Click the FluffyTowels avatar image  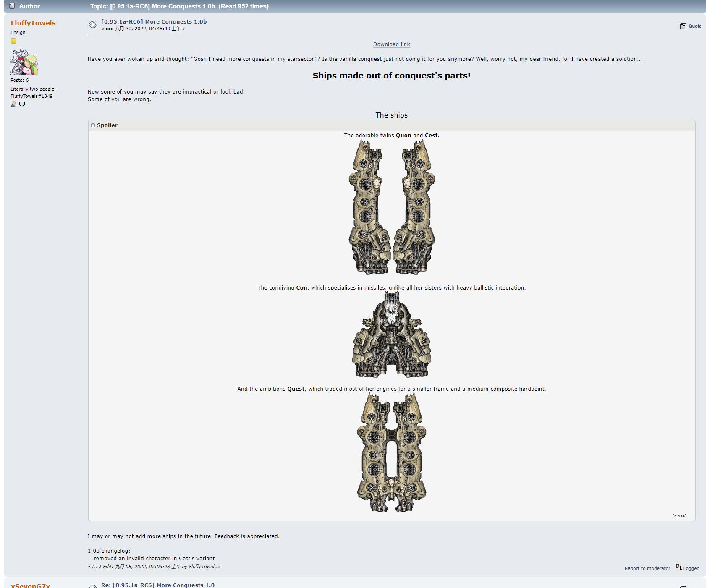24,62
